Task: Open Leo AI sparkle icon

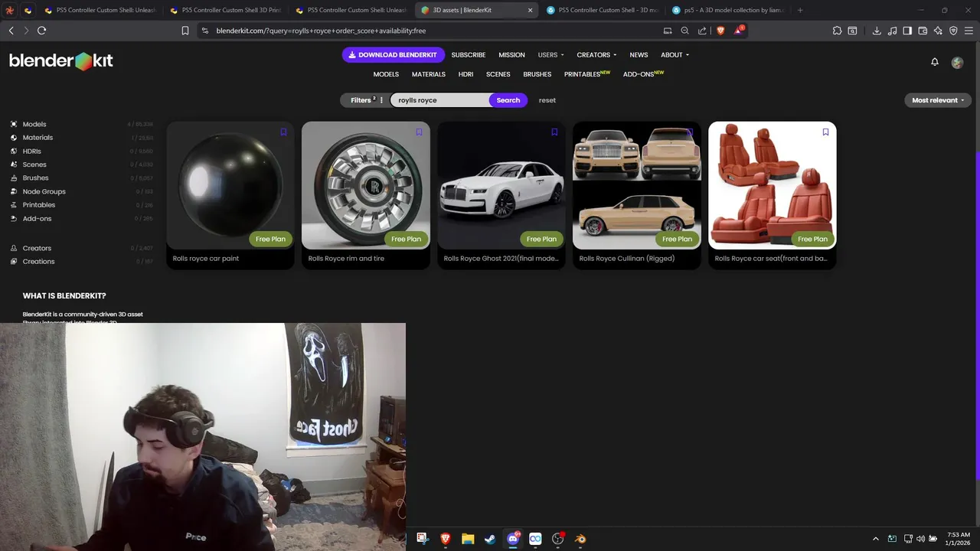Action: [x=938, y=31]
